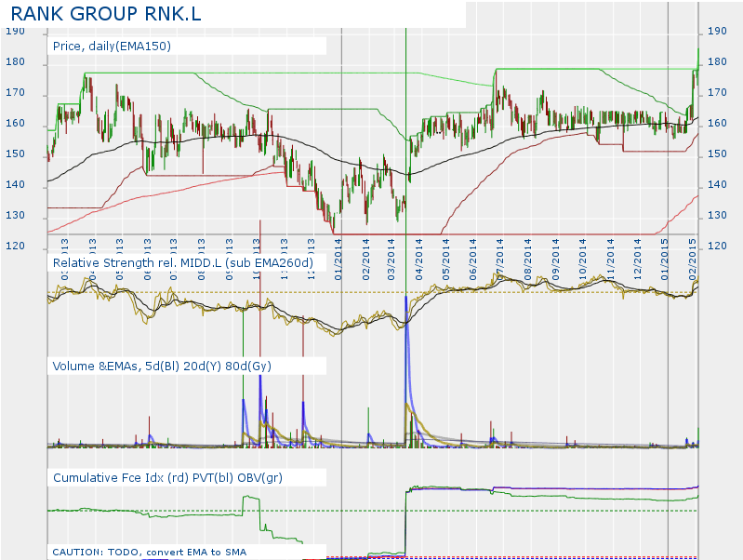Click the 180 value on left price axis

[15, 62]
